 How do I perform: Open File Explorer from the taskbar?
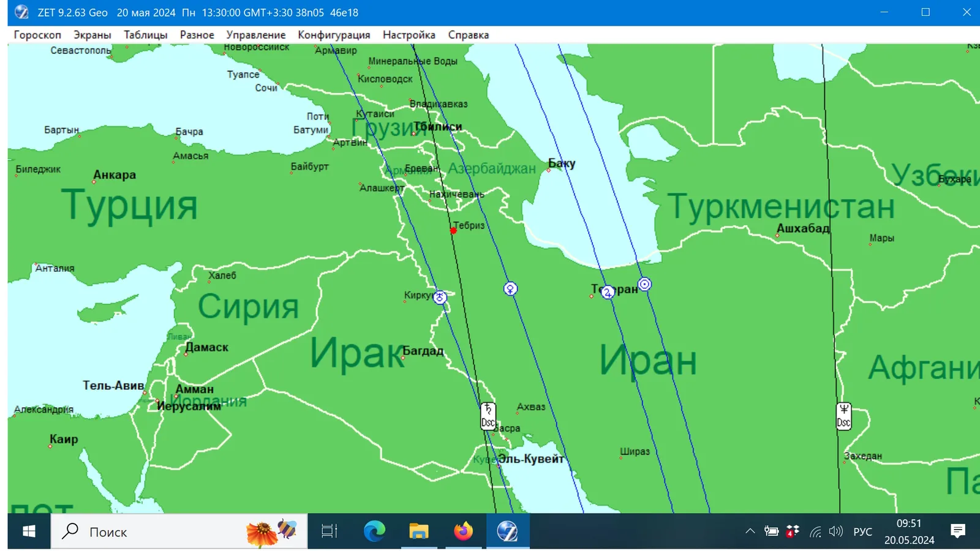tap(419, 531)
